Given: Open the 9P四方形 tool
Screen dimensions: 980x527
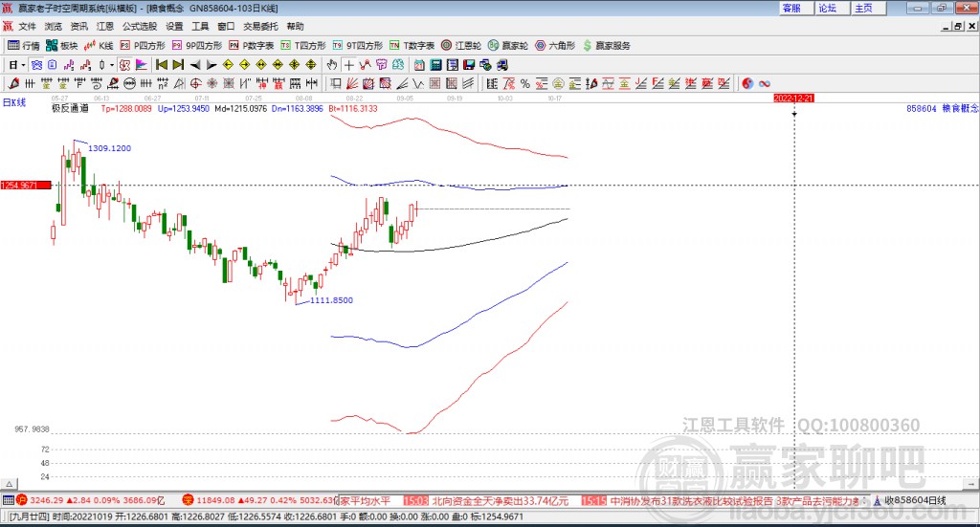Looking at the screenshot, I should click(197, 46).
